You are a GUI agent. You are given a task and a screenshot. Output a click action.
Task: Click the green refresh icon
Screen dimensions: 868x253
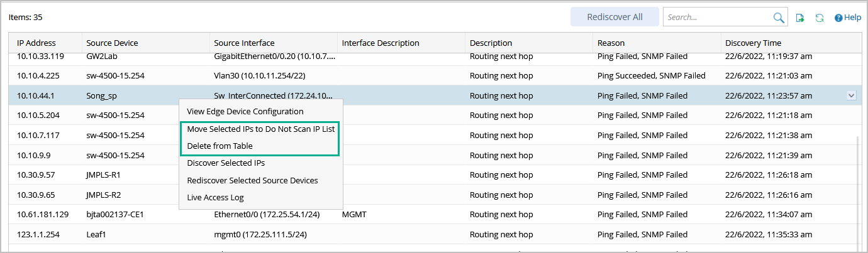point(819,18)
